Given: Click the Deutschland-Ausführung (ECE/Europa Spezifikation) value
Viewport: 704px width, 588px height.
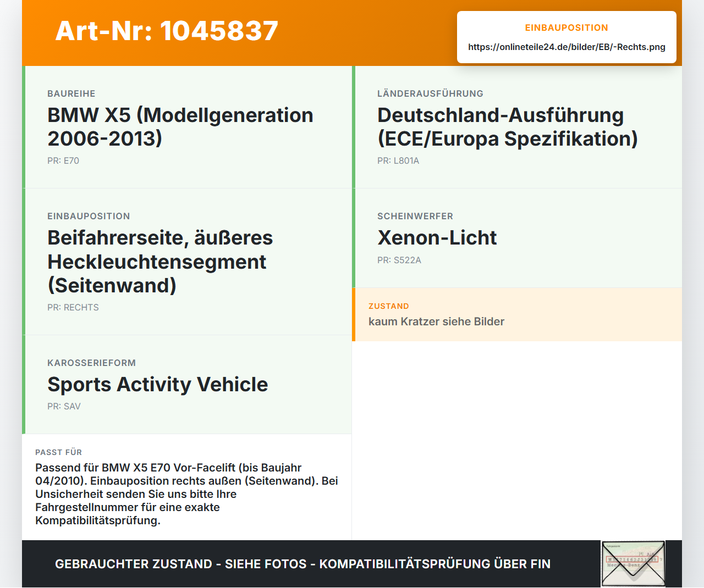Looking at the screenshot, I should [507, 127].
